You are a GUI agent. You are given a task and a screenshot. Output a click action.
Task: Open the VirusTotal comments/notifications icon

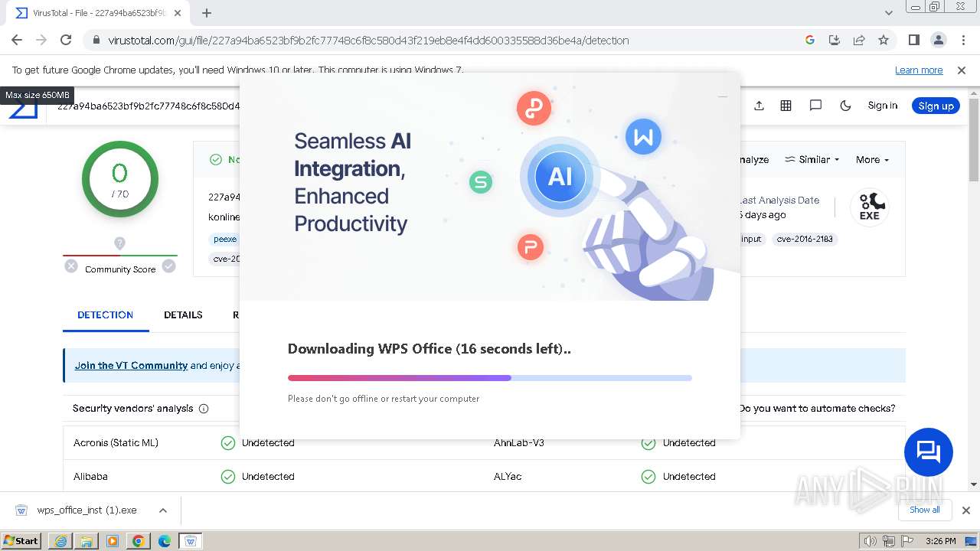click(815, 106)
